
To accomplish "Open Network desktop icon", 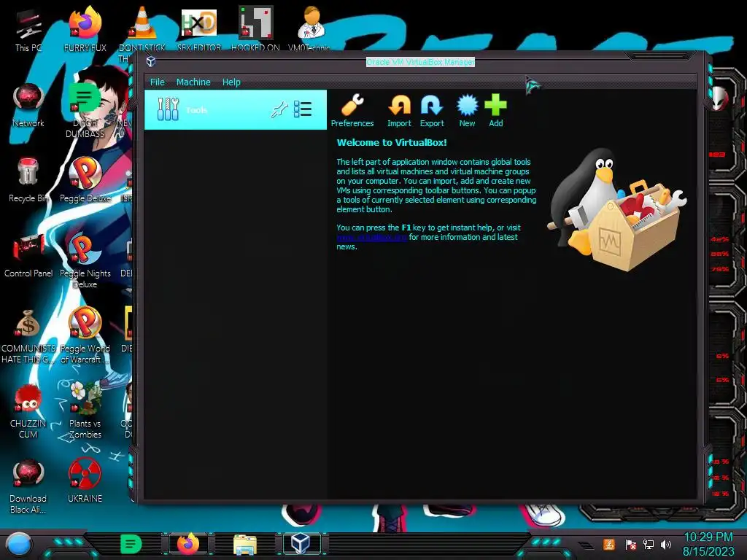I will click(x=28, y=105).
